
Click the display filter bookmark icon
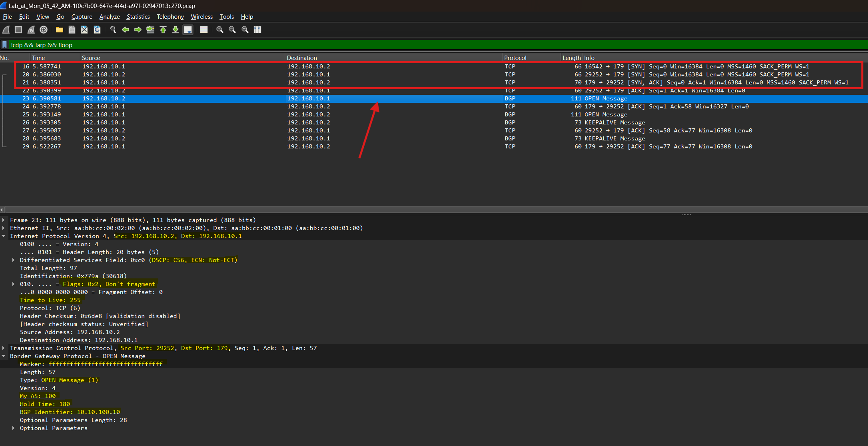click(x=4, y=45)
